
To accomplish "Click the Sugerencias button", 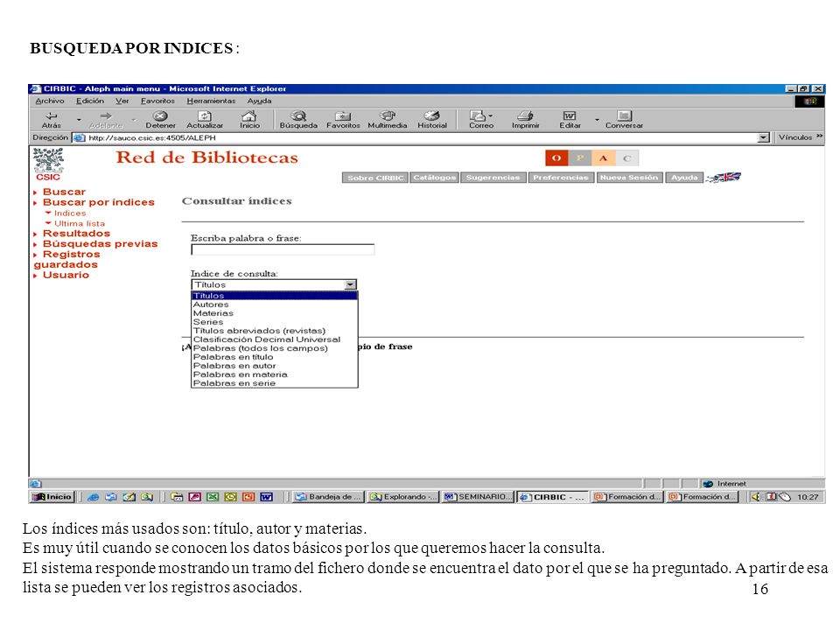I will (493, 178).
